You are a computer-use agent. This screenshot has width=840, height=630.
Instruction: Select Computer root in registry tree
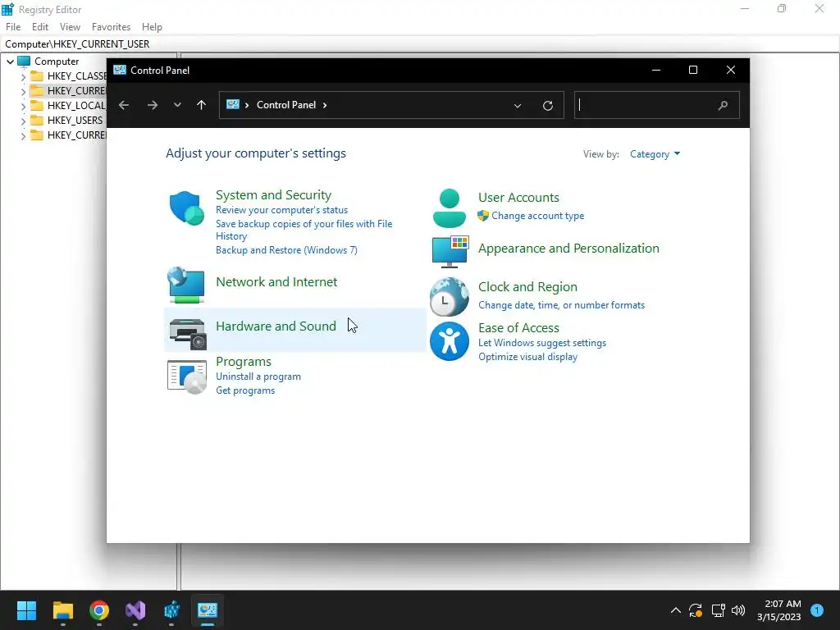pos(57,62)
